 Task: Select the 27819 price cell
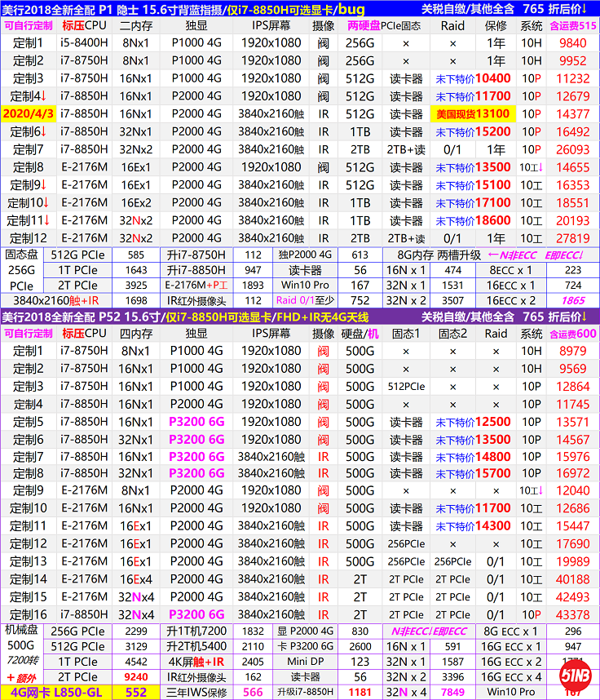coord(571,238)
